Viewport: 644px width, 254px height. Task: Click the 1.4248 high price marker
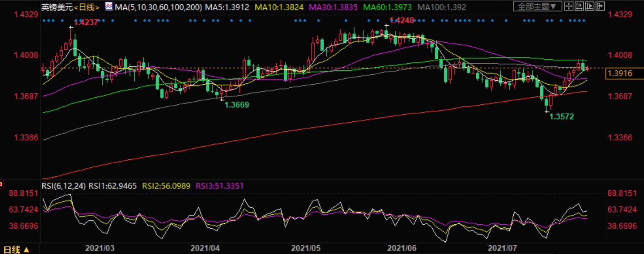click(401, 20)
